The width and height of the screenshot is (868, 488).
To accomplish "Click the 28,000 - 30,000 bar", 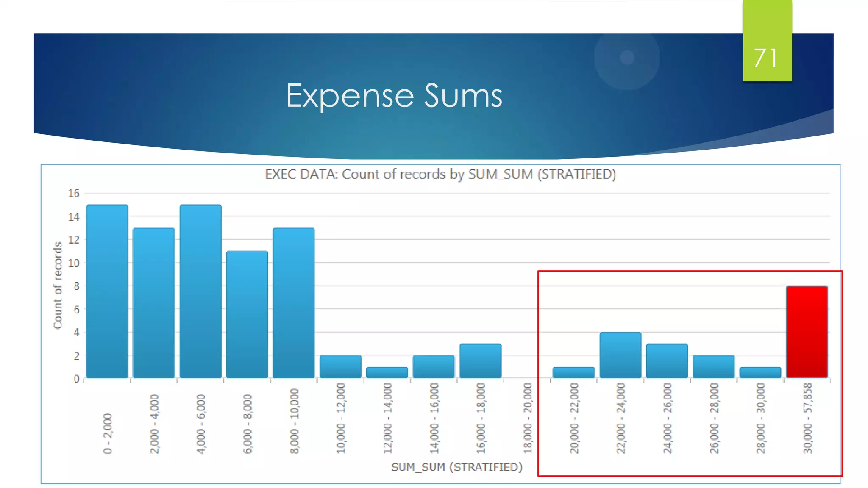I will point(760,373).
